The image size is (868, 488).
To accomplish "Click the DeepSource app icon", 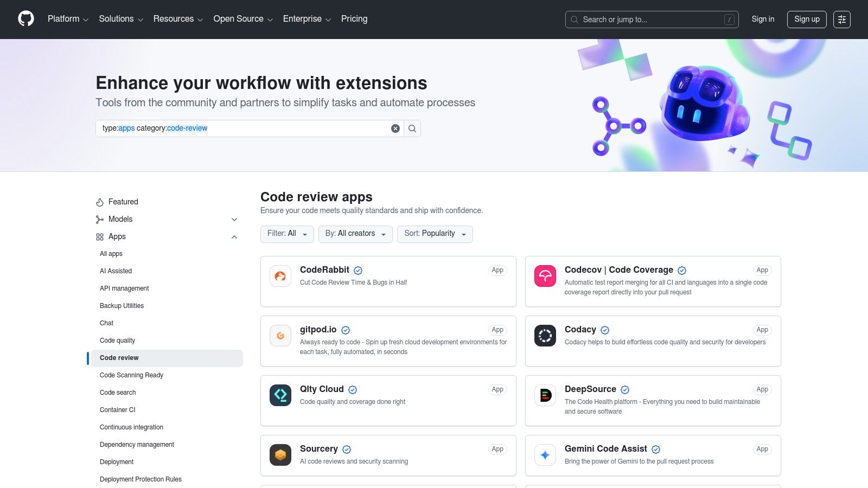I will point(545,395).
